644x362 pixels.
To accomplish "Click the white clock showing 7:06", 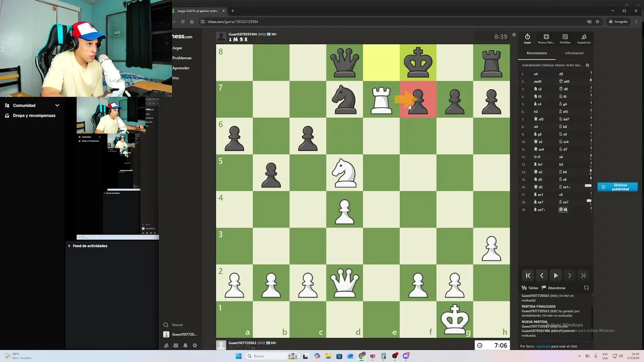I will click(492, 345).
